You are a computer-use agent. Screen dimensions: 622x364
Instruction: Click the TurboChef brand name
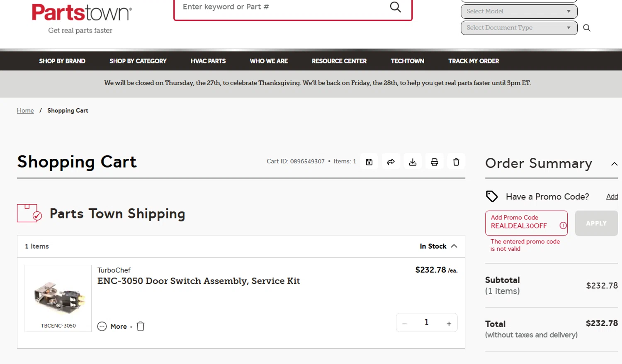pyautogui.click(x=114, y=270)
